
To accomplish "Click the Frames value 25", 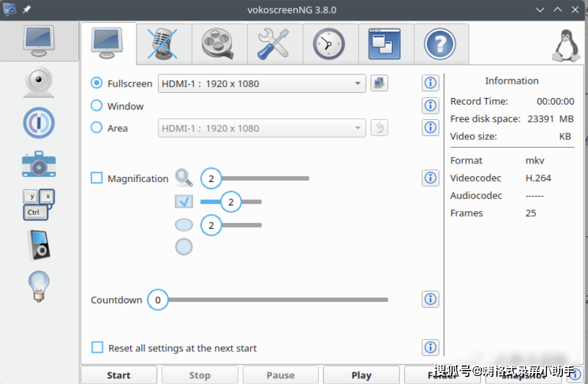I will click(531, 213).
